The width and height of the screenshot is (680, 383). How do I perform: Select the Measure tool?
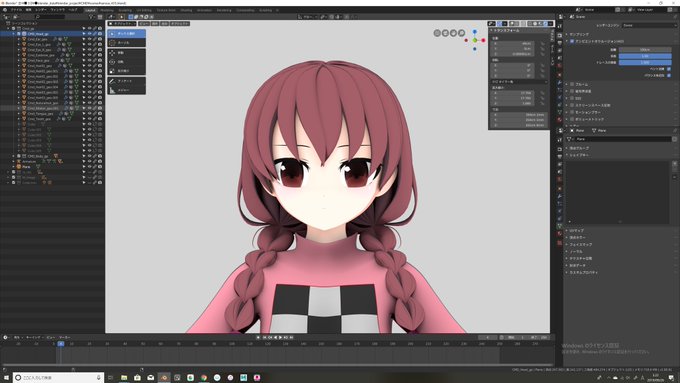coord(126,90)
